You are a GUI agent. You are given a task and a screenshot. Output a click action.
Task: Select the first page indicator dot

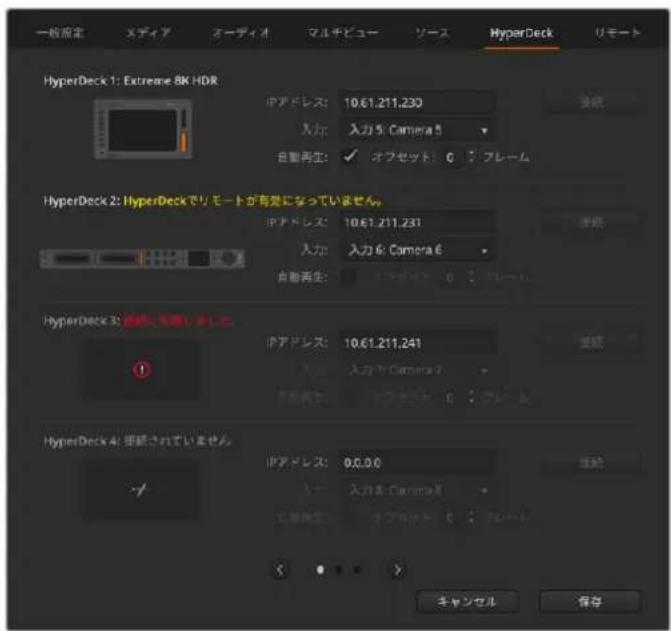pyautogui.click(x=320, y=570)
